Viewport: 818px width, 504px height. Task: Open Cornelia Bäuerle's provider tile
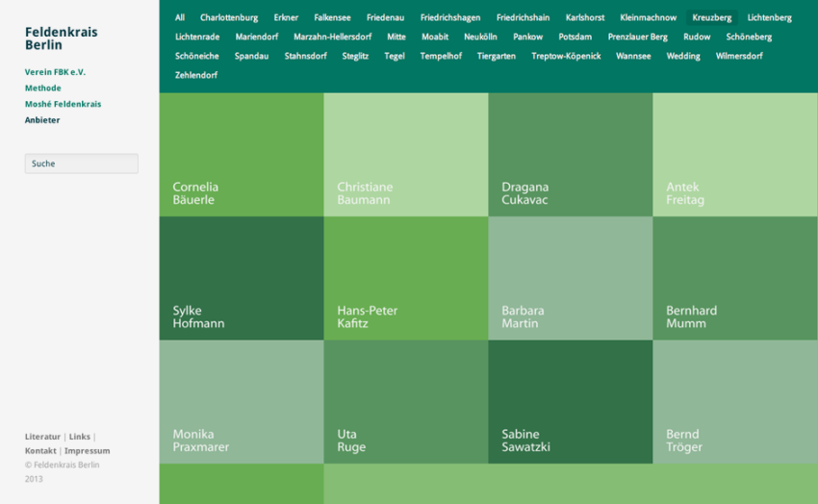coord(242,155)
